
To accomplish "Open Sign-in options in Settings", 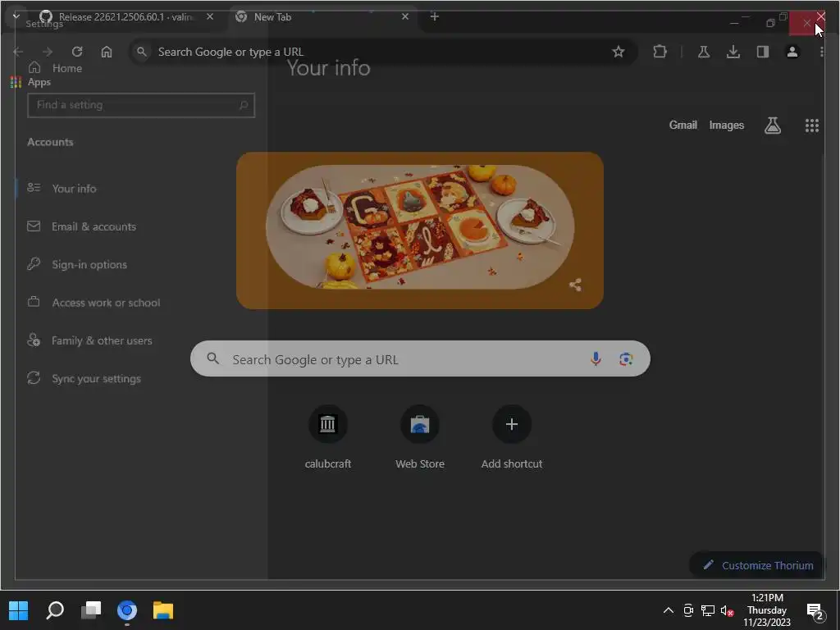I will point(89,264).
